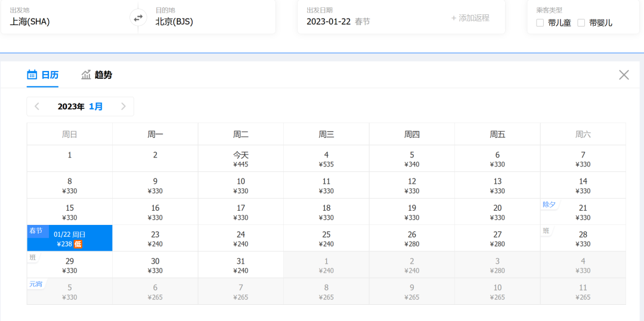Select 元宵 February 5 cell
Image resolution: width=644 pixels, height=321 pixels.
click(70, 291)
